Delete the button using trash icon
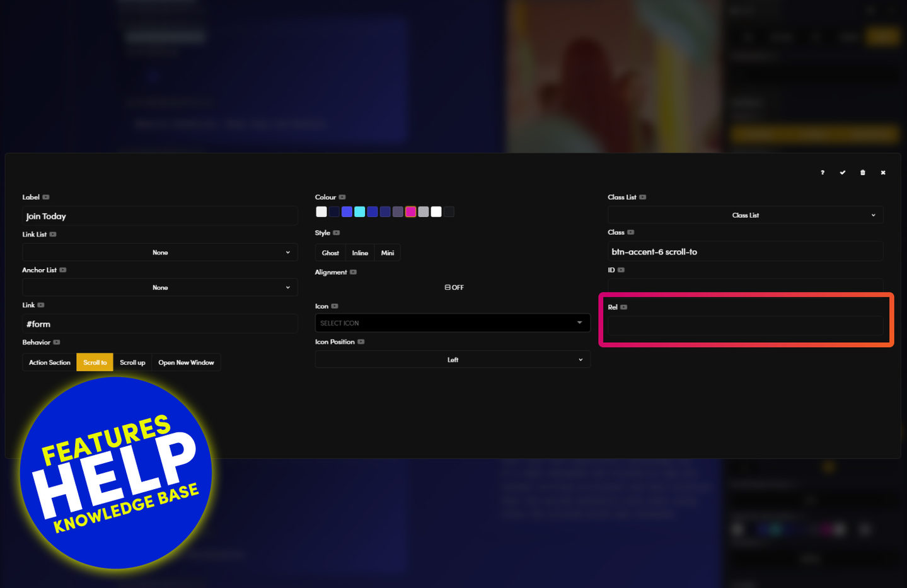Image resolution: width=907 pixels, height=588 pixels. pyautogui.click(x=863, y=173)
